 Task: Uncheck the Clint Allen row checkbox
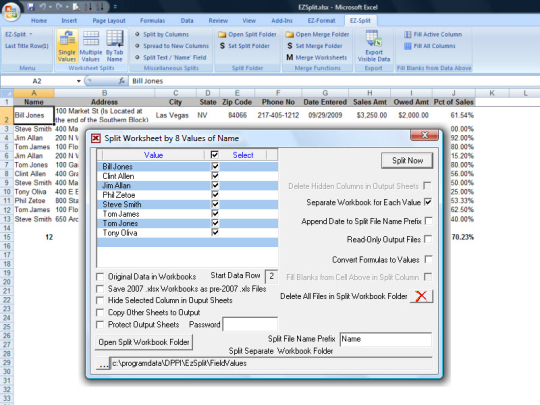[x=215, y=176]
